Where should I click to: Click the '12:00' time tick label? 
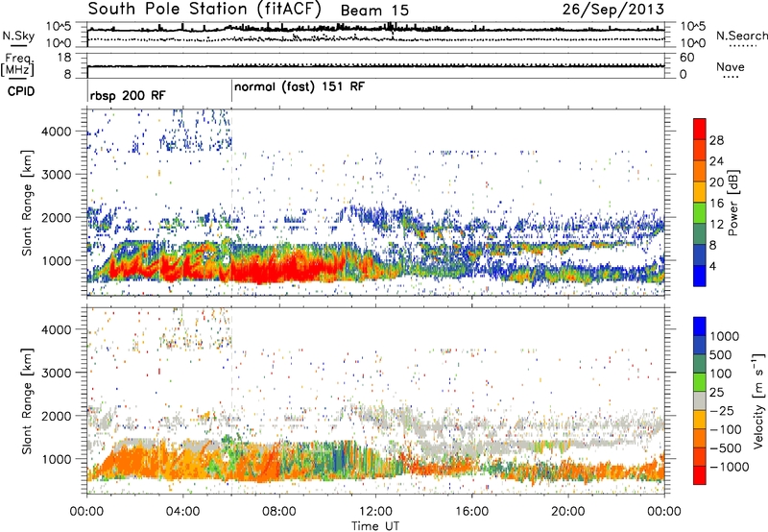[375, 512]
